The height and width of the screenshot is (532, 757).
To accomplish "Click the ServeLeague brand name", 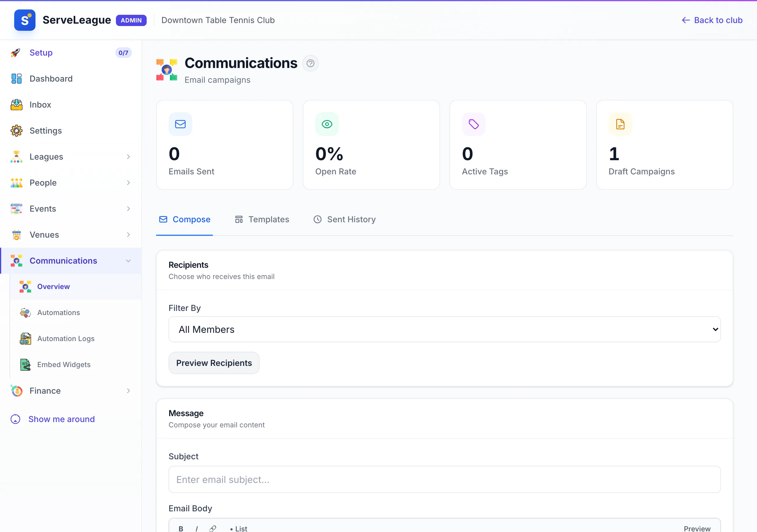I will pyautogui.click(x=77, y=20).
